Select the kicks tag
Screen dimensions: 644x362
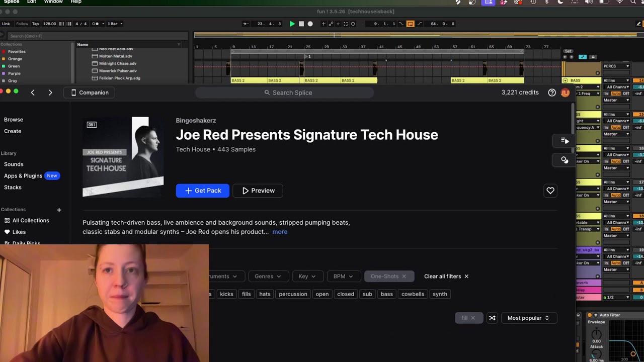pos(226,294)
